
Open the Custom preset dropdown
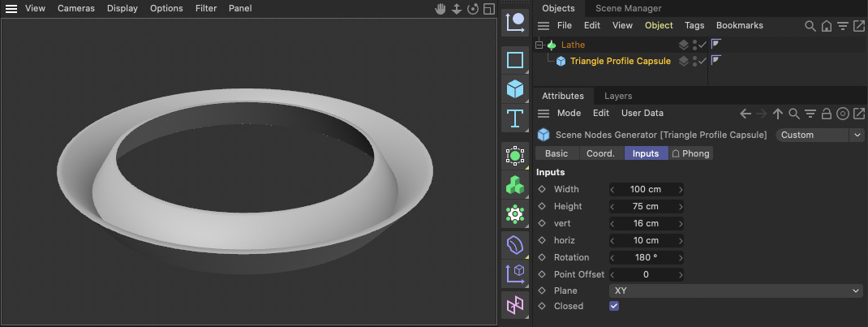(819, 135)
